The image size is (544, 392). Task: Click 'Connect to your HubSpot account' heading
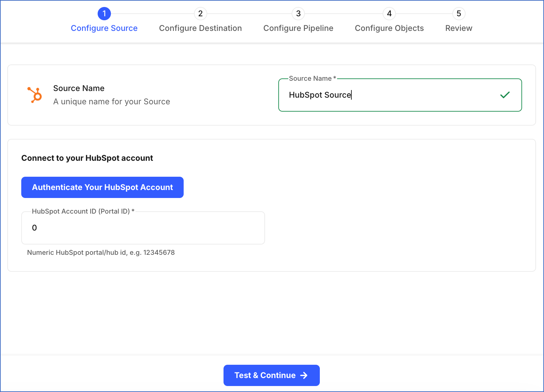(87, 158)
